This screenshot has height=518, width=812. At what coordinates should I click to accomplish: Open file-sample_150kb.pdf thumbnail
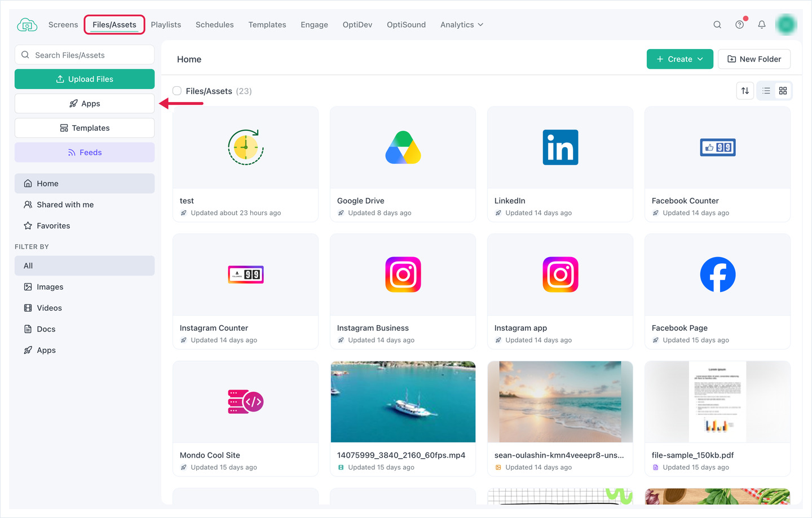click(x=718, y=402)
